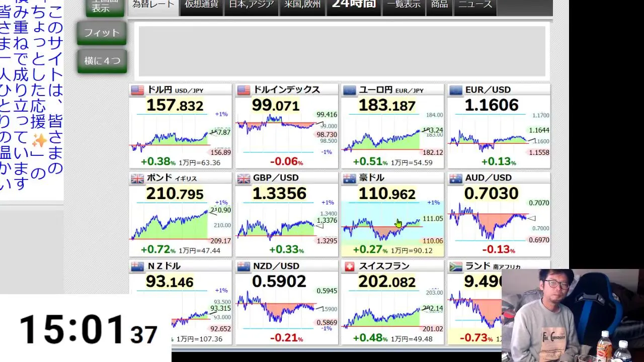644x362 pixels.
Task: Open the EUR/USD title link
Action: pos(488,89)
